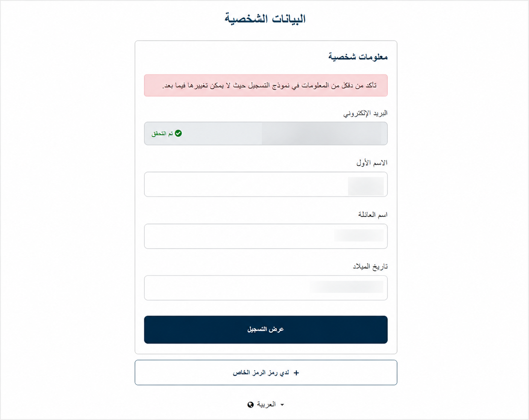The image size is (529, 420).
Task: Click the تم التحقق verified label
Action: (162, 134)
